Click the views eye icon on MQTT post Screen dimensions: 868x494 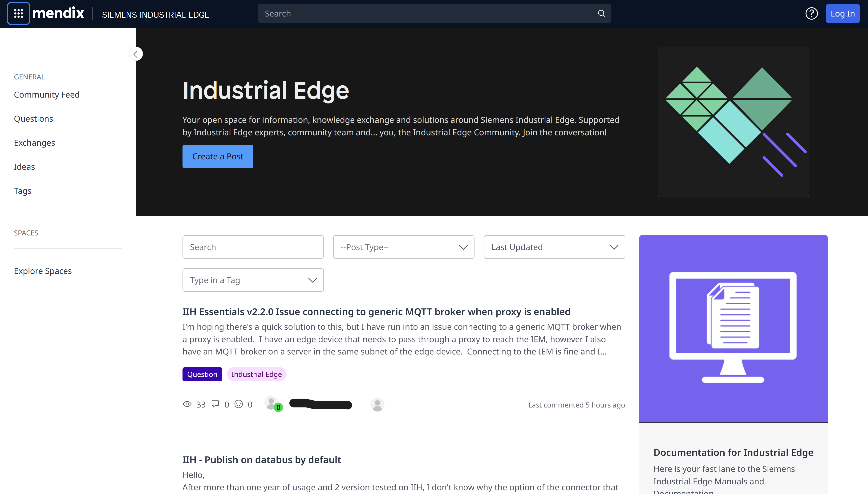[187, 404]
